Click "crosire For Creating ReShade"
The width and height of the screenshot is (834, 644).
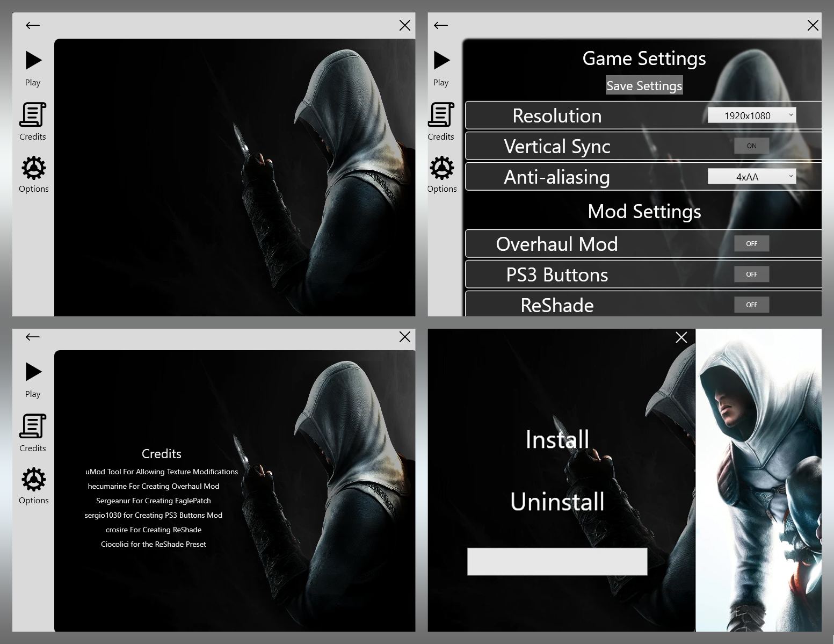(154, 530)
